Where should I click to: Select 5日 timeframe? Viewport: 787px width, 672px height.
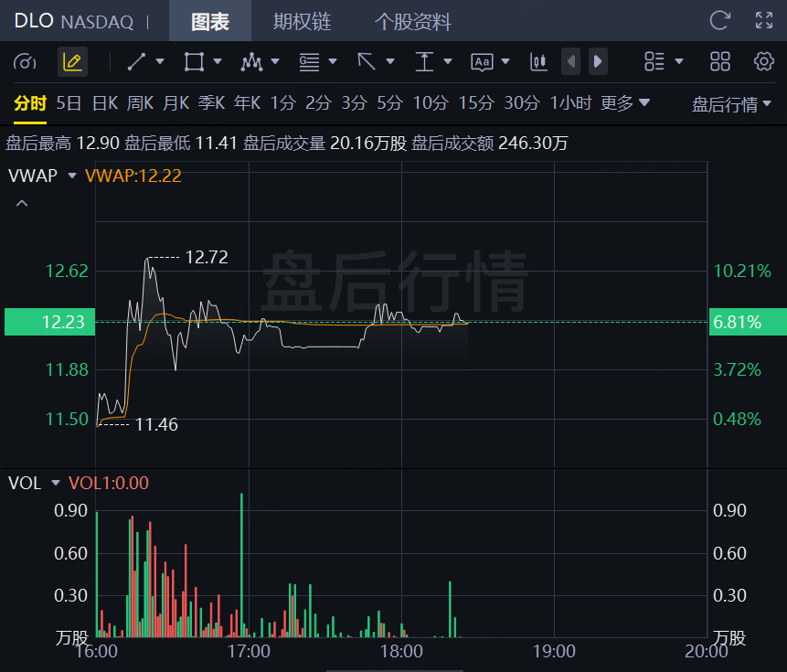click(x=69, y=103)
